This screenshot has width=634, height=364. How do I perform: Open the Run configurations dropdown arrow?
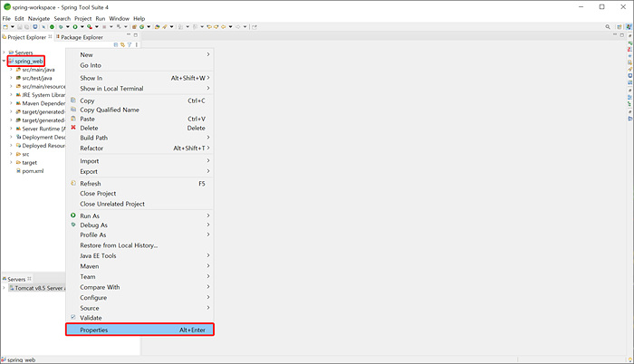point(82,26)
